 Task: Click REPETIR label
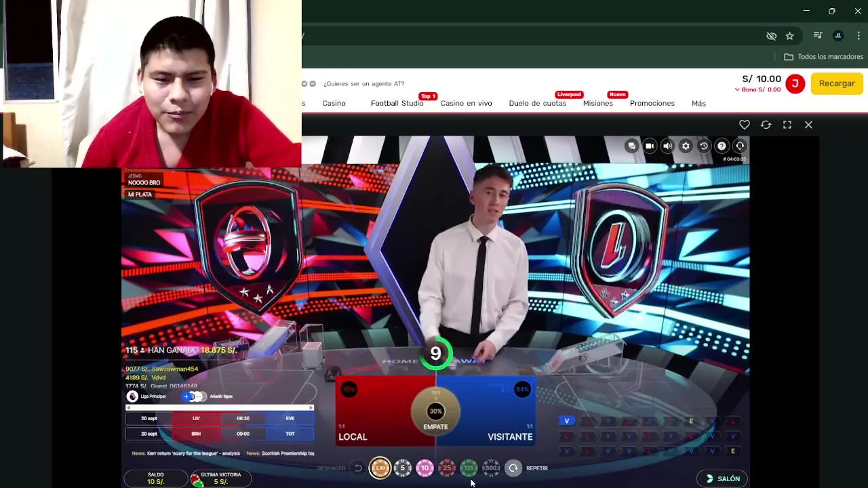pyautogui.click(x=537, y=468)
